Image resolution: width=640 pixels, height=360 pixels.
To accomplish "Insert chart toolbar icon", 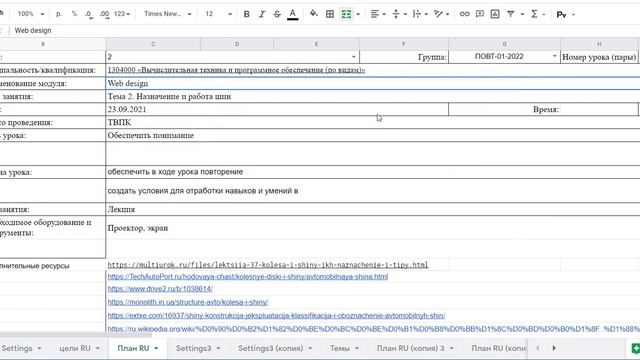I will pyautogui.click(x=495, y=14).
